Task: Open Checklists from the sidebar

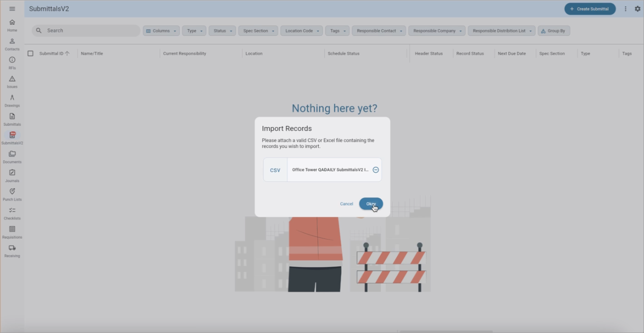Action: click(12, 213)
